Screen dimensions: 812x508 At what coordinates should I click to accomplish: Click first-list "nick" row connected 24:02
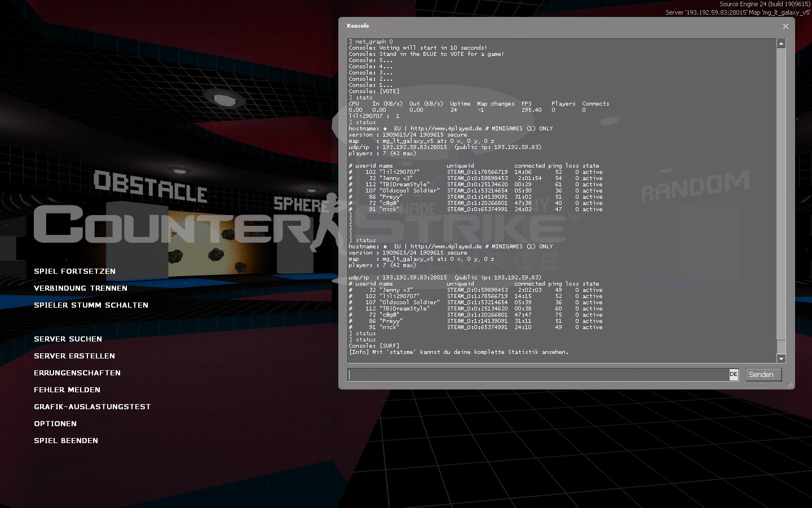pyautogui.click(x=475, y=209)
